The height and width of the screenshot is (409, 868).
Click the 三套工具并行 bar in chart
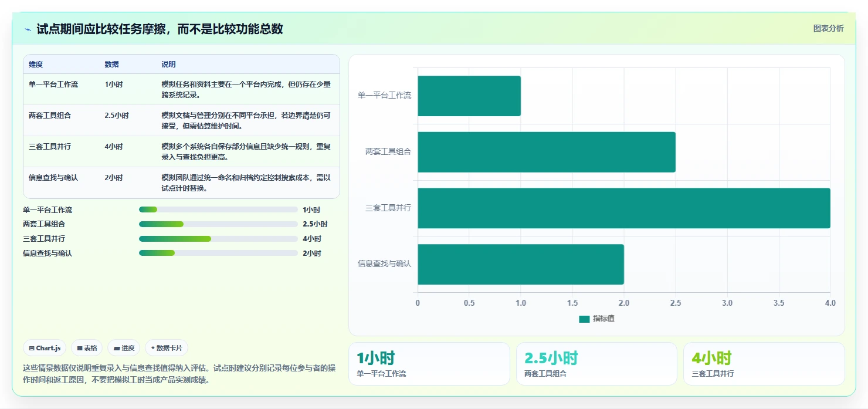[624, 208]
